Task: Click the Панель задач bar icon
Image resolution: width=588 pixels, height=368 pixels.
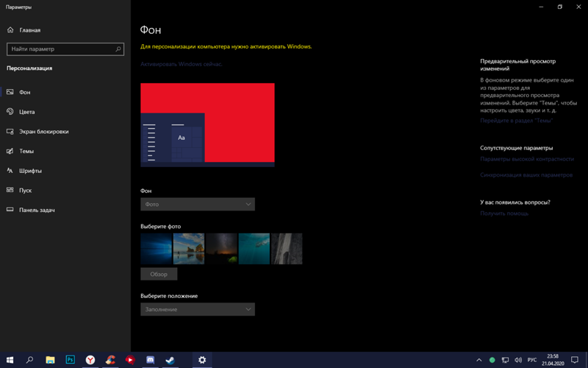Action: click(x=10, y=210)
